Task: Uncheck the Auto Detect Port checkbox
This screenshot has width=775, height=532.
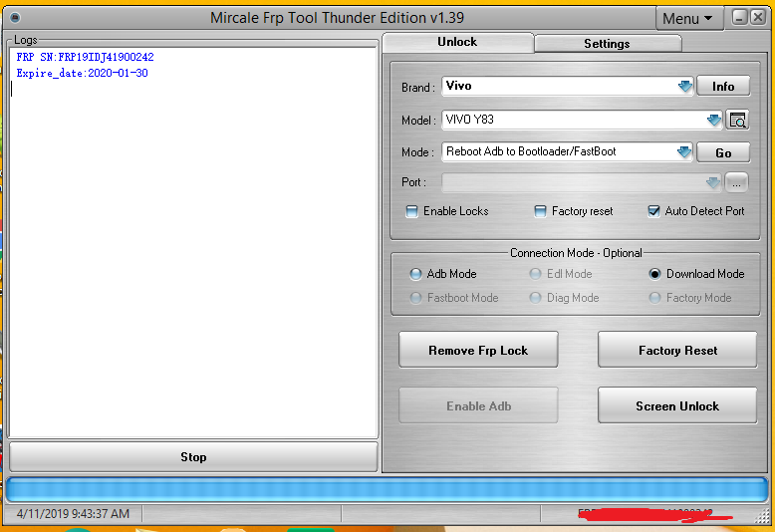Action: [x=653, y=211]
